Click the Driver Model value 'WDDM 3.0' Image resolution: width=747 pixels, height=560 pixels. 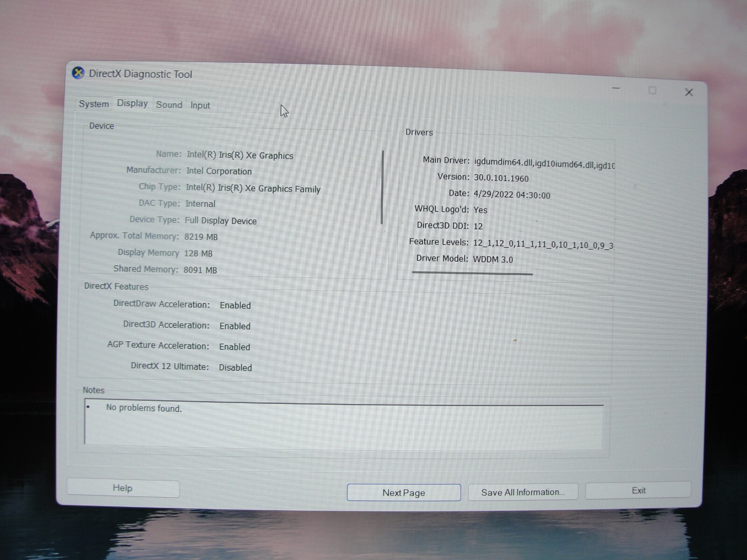493,259
